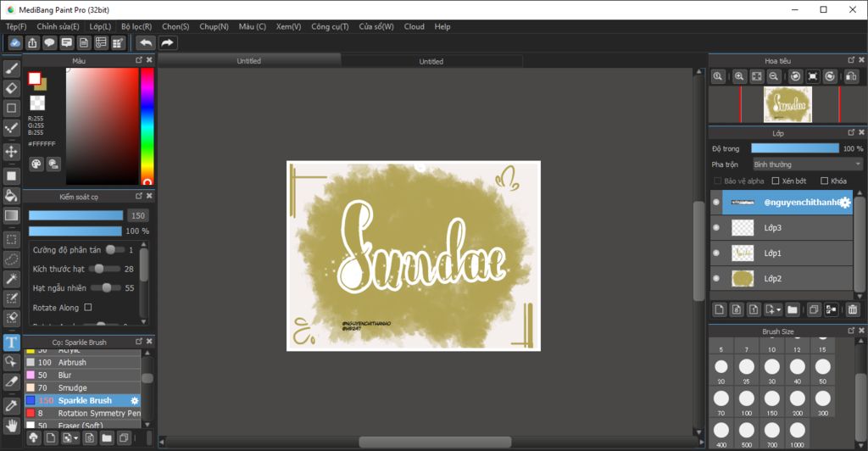Image resolution: width=868 pixels, height=451 pixels.
Task: Undock the Lớp layer panel
Action: 851,132
